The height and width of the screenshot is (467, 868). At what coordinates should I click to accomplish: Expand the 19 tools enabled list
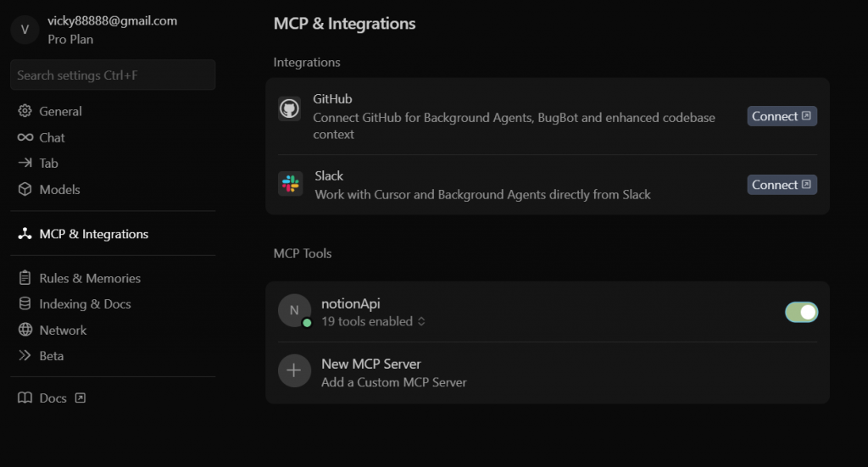tap(373, 321)
